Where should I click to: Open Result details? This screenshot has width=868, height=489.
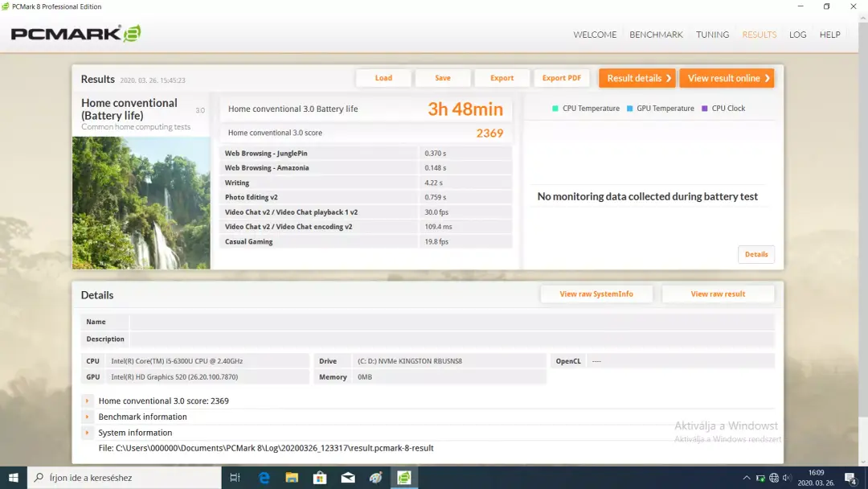pos(637,78)
